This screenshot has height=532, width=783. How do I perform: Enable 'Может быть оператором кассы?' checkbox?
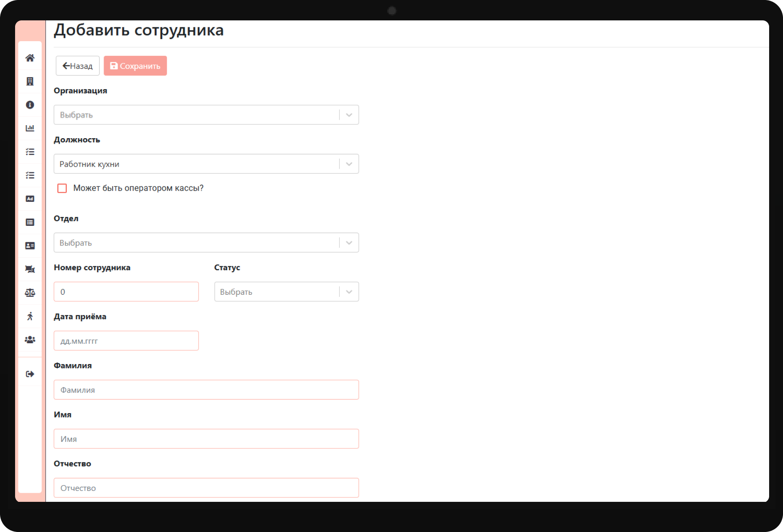62,188
